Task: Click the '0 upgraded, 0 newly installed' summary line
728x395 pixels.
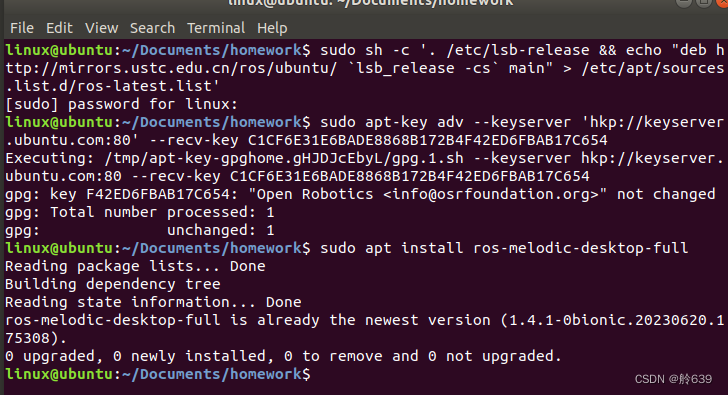Action: (x=283, y=356)
